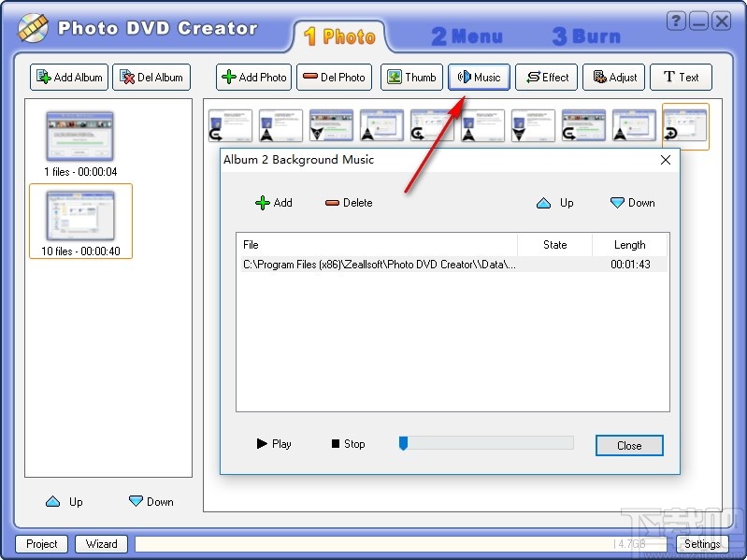This screenshot has width=747, height=560.
Task: Click the help question mark button
Action: [x=676, y=22]
